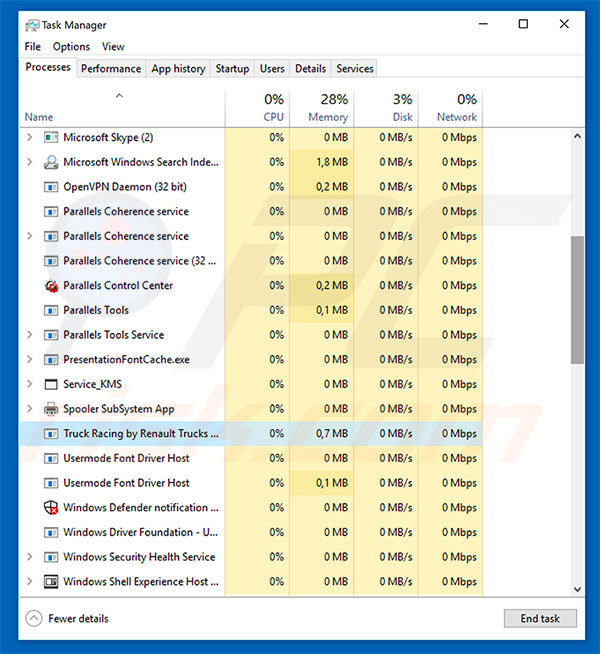This screenshot has height=654, width=600.
Task: Click the Service_KMS window icon
Action: pos(51,384)
